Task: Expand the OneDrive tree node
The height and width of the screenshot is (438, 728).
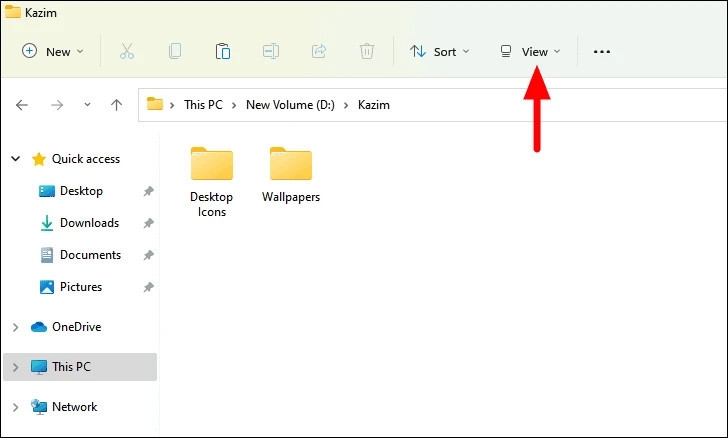Action: pos(15,327)
